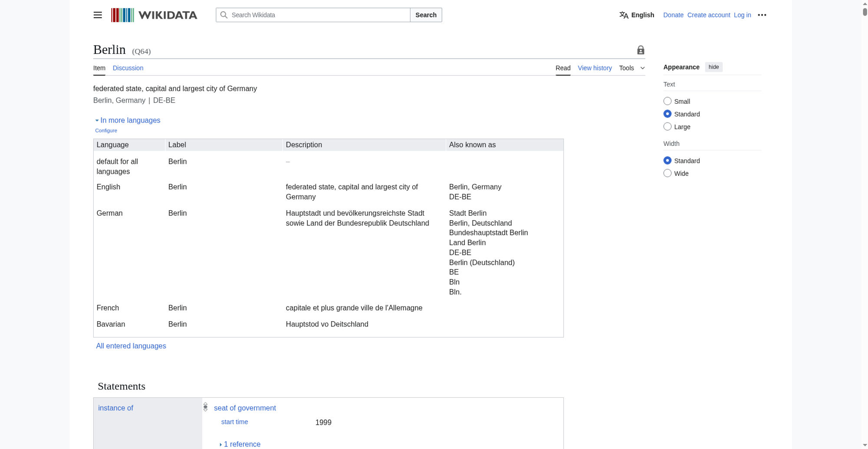Click the Wikidata barcode logo
This screenshot has width=868, height=449.
[x=122, y=15]
